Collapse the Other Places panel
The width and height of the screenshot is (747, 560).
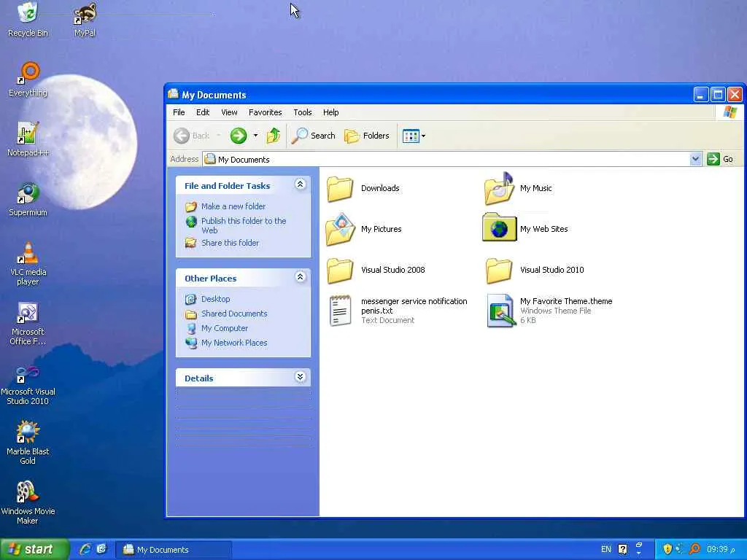[300, 276]
